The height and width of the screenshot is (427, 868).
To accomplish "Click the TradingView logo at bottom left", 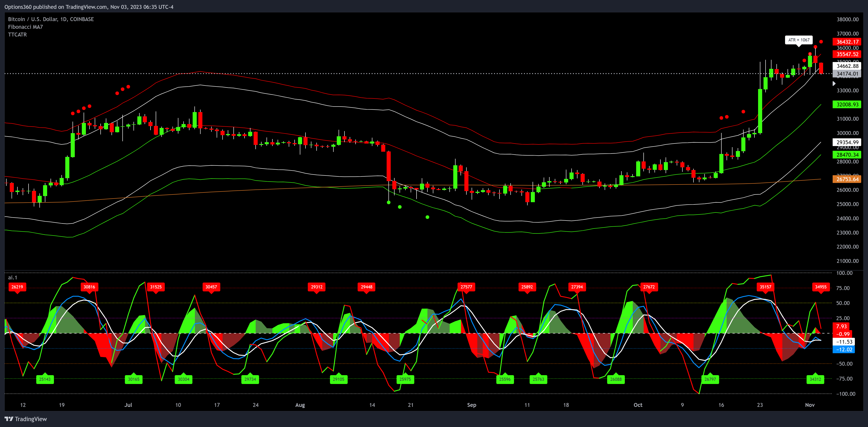I will click(x=26, y=419).
